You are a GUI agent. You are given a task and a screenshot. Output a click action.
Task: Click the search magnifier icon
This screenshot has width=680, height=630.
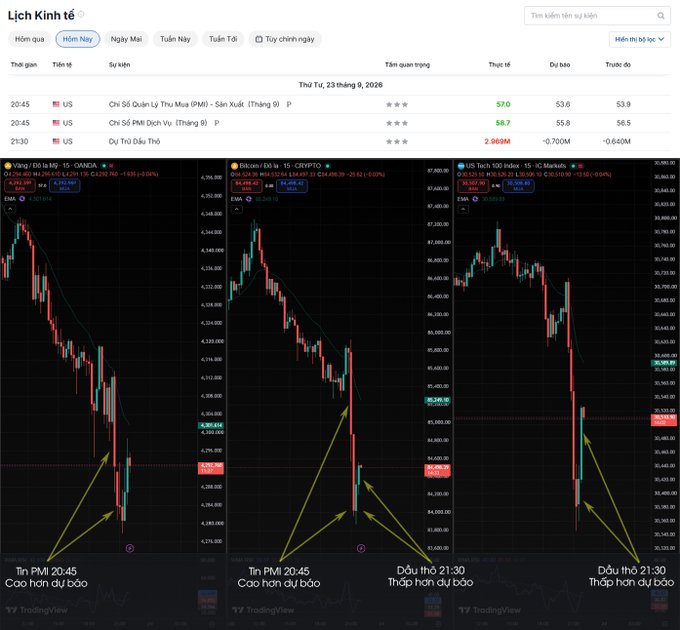click(660, 16)
